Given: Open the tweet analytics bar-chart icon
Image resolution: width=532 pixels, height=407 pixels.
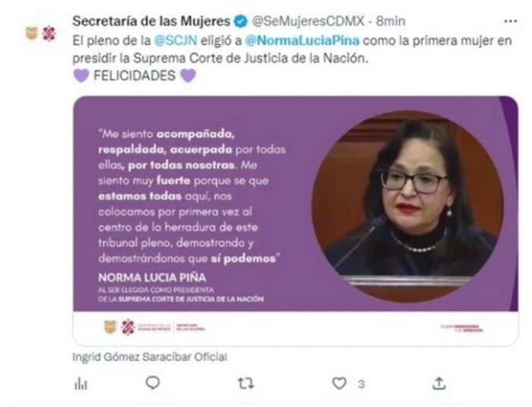Looking at the screenshot, I should point(81,384).
